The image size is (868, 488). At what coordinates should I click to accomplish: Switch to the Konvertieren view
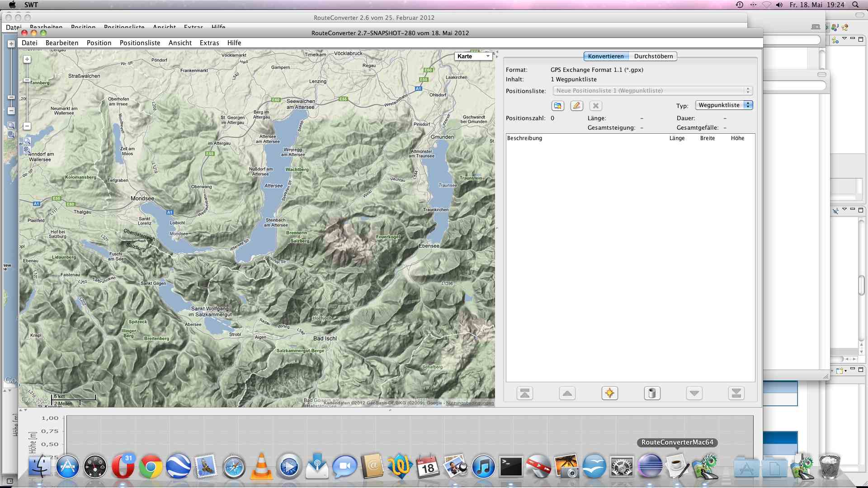pos(605,56)
